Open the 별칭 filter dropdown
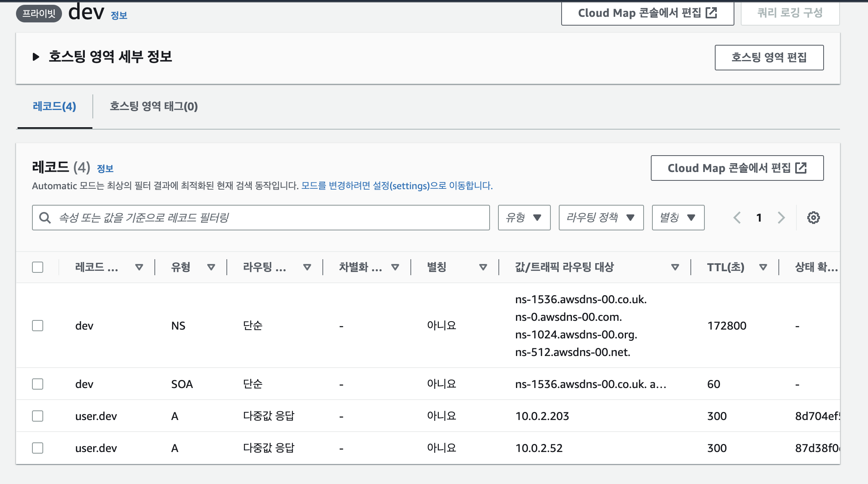 (x=678, y=218)
